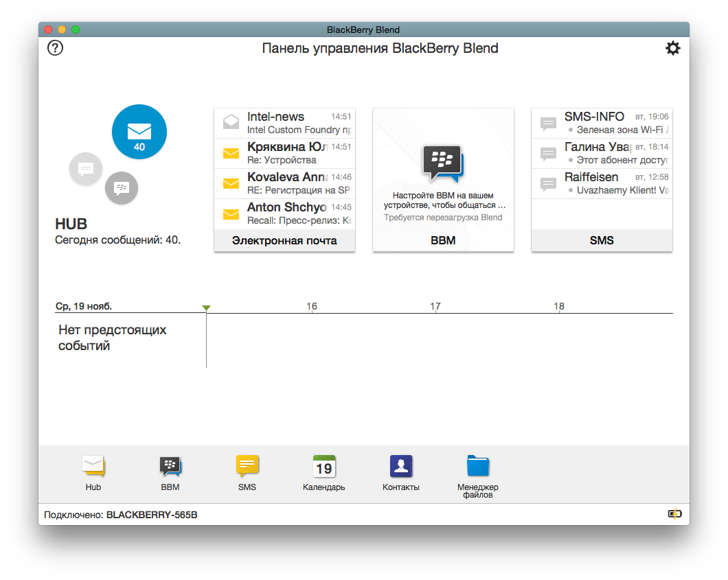
Task: Open the Intel-news email row
Action: (x=284, y=123)
